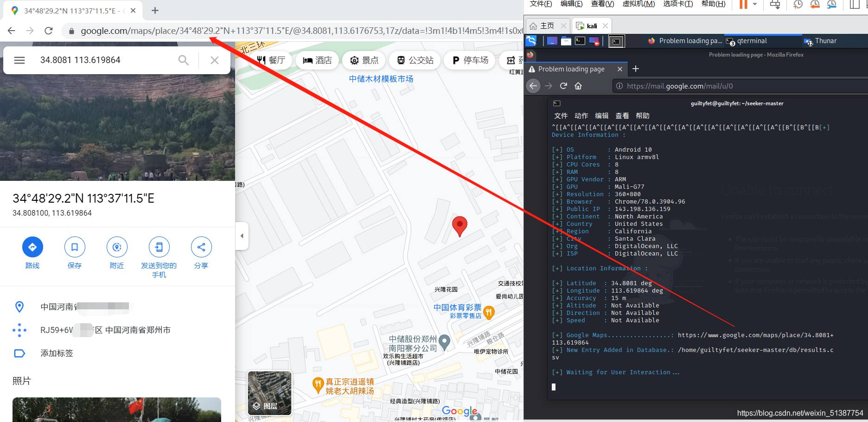
Task: Open VMware 编辑(E) menu
Action: (x=571, y=4)
